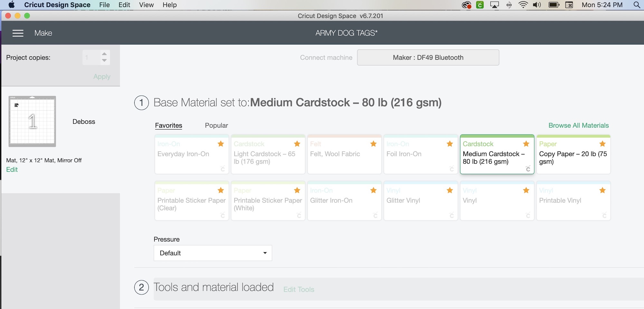Open the Maker : DF49 Bluetooth machine selector

428,57
